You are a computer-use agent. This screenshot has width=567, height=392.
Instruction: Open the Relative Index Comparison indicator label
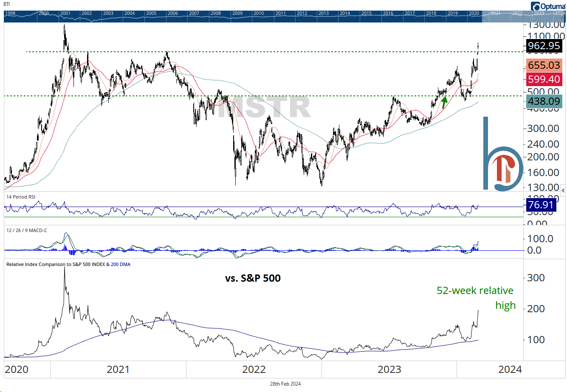[x=68, y=264]
